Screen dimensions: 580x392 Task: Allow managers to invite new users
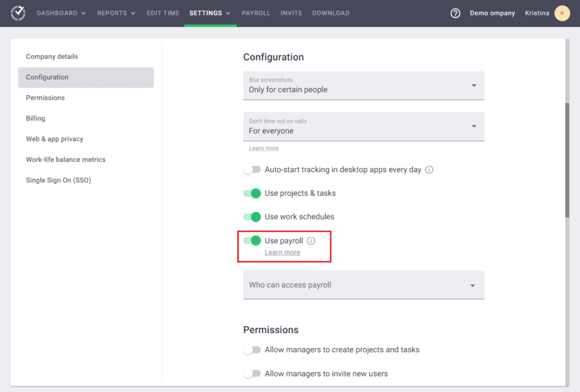point(252,373)
